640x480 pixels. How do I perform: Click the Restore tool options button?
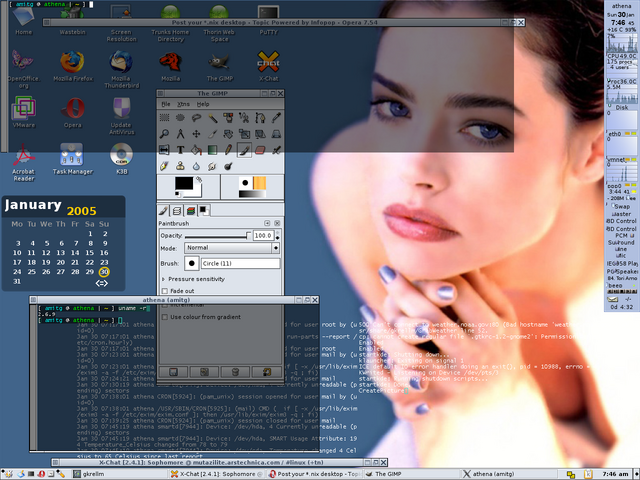204,372
